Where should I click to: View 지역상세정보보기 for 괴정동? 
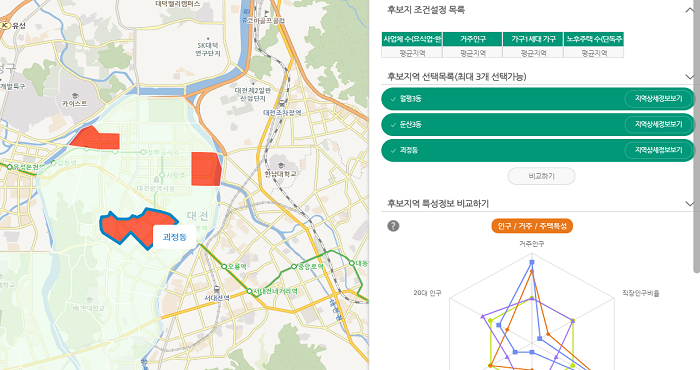coord(658,150)
